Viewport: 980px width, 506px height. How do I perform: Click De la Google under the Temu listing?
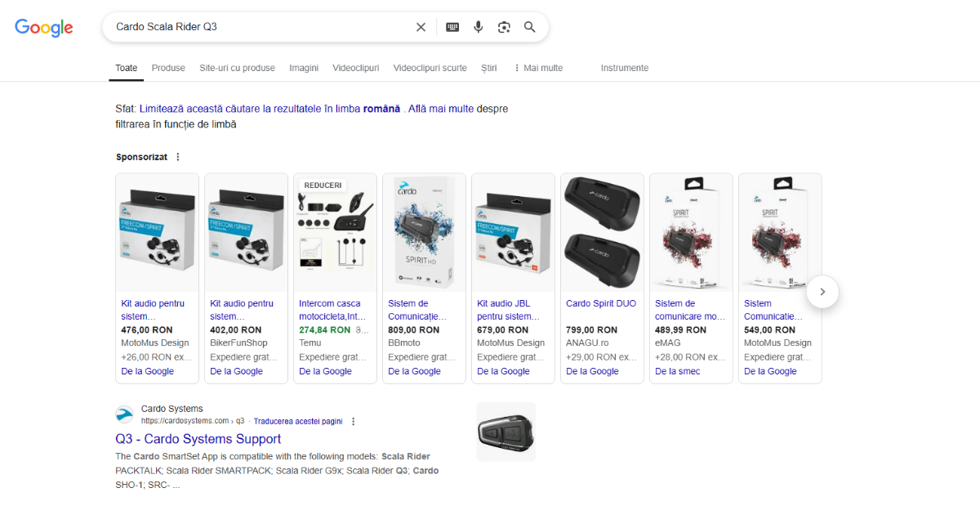[x=326, y=371]
